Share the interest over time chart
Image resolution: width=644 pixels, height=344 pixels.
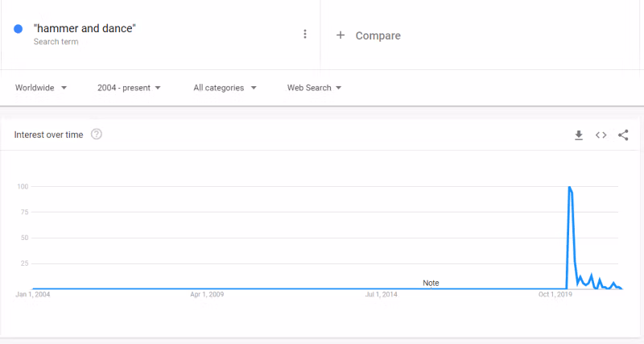tap(623, 135)
